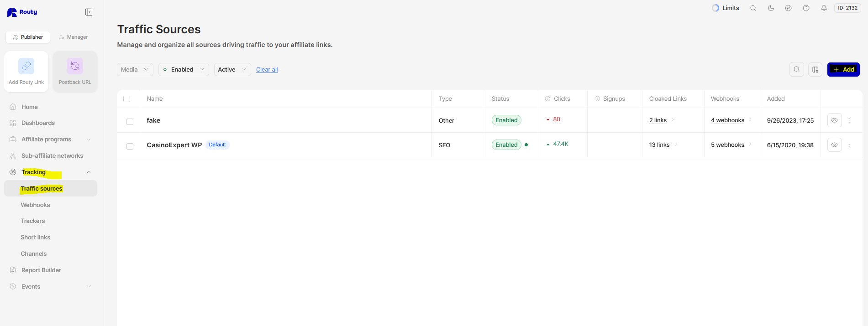Image resolution: width=868 pixels, height=326 pixels.
Task: Open the 13 links cloaked links
Action: tap(659, 145)
